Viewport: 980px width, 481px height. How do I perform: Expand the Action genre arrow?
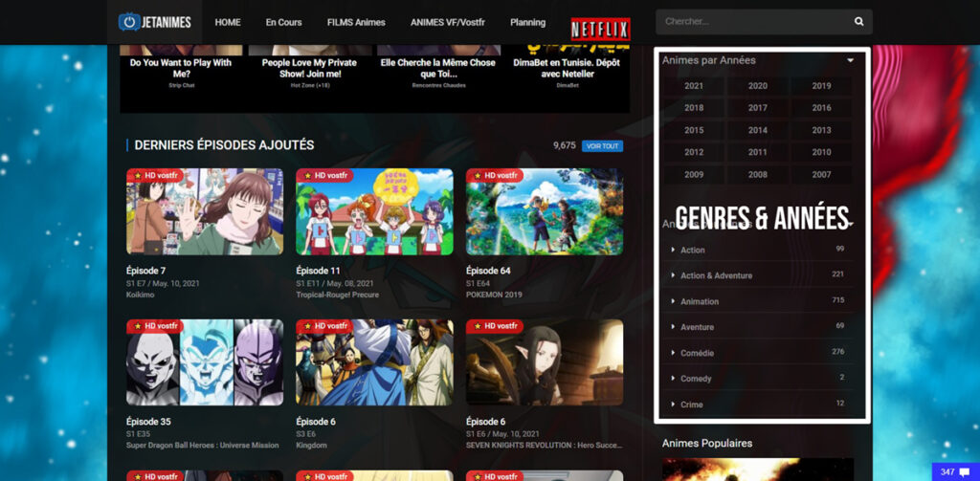point(673,250)
